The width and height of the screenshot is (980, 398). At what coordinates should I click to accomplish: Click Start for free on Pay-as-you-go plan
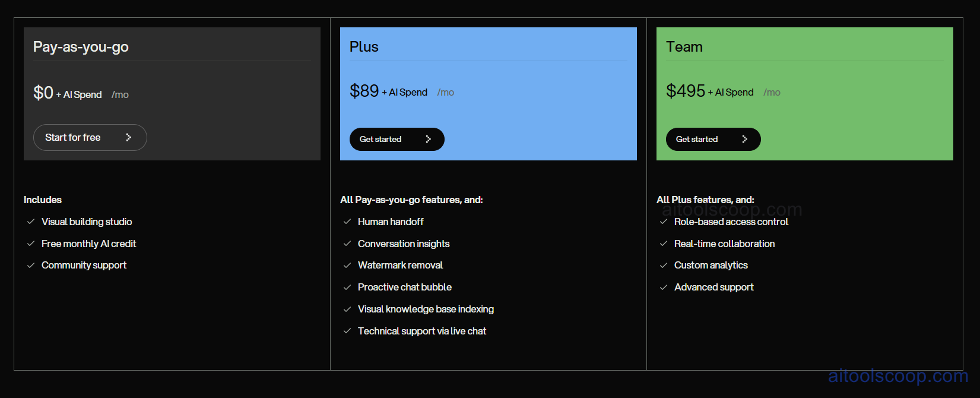(x=90, y=137)
